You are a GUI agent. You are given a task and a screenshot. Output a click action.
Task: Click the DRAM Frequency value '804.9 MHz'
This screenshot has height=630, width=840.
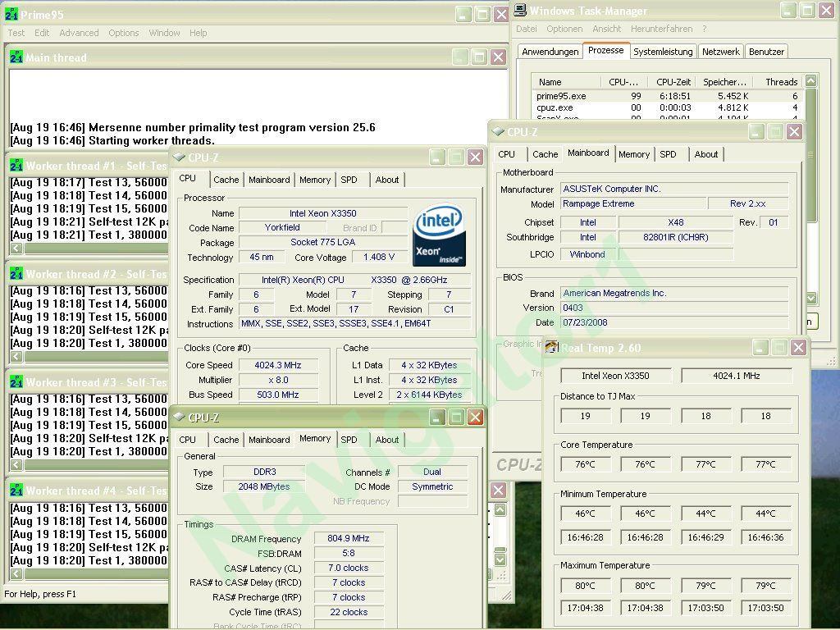[349, 538]
